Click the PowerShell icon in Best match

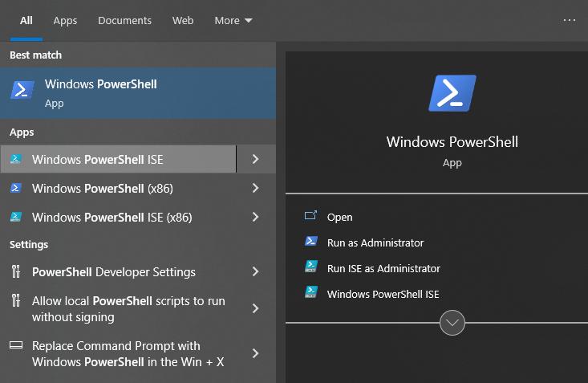coord(22,90)
